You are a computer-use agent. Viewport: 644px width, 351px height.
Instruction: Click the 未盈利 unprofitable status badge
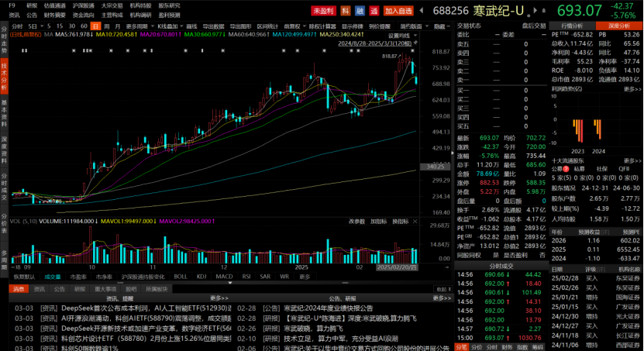pyautogui.click(x=323, y=11)
